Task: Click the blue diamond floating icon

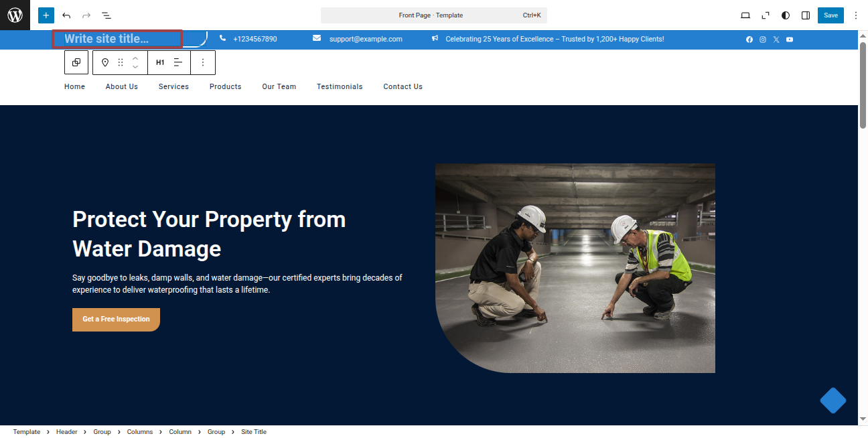Action: (x=833, y=400)
